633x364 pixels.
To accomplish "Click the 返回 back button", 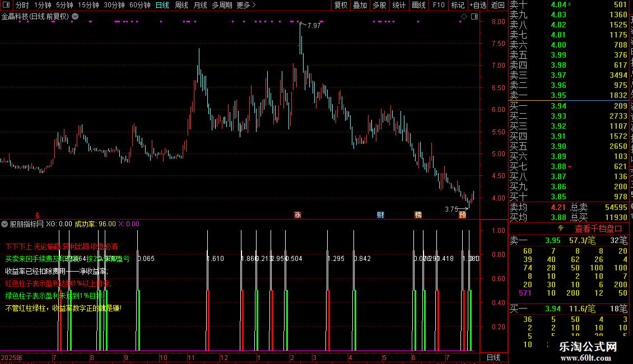I will click(498, 5).
